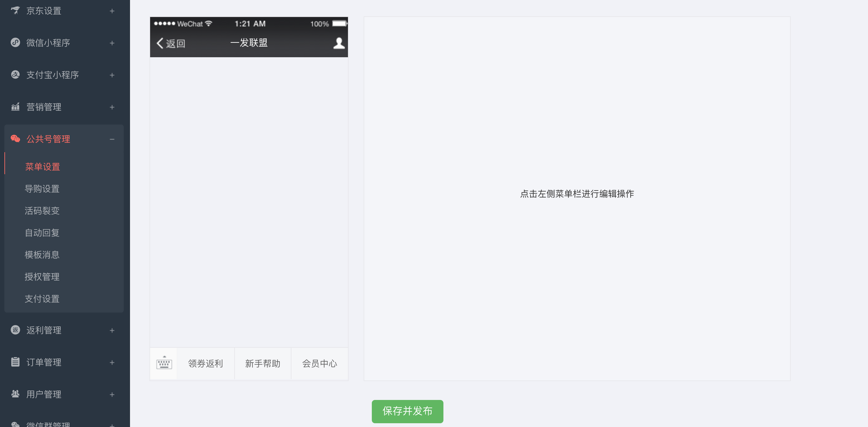
Task: Select the 会员中心 menu in phone preview
Action: [x=319, y=363]
